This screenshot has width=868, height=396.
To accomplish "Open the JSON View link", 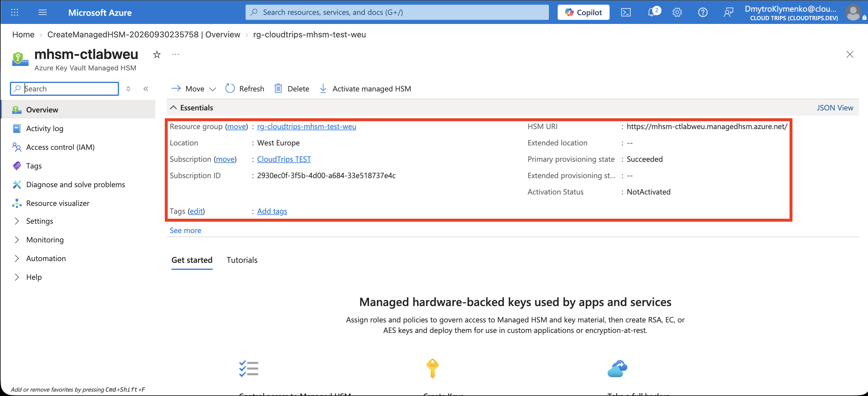I will (835, 107).
